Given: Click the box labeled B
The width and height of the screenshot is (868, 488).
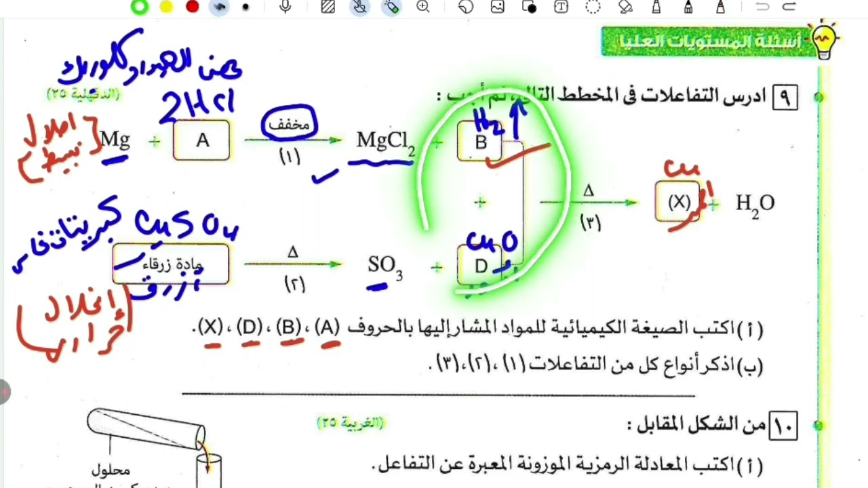Looking at the screenshot, I should [x=480, y=142].
